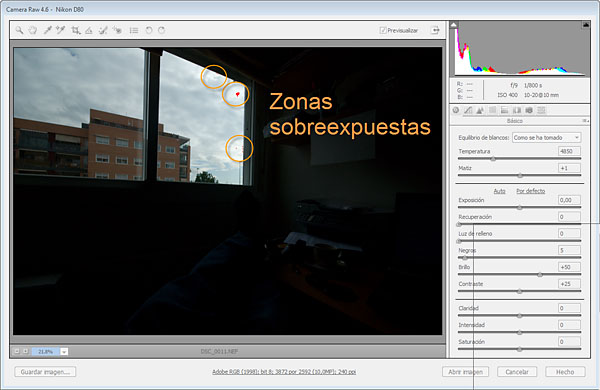The image size is (600, 390).
Task: Click the Negros slider handle
Action: (465, 258)
